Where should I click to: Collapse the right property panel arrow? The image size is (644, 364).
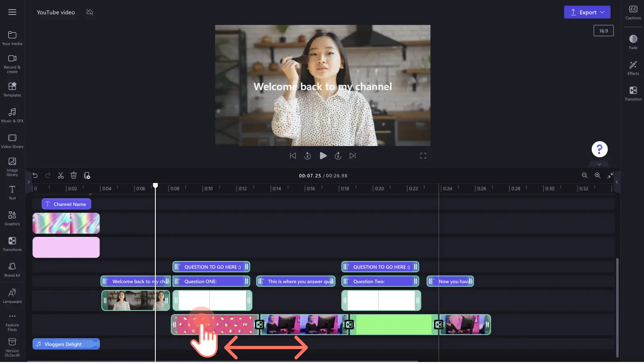coord(617,182)
